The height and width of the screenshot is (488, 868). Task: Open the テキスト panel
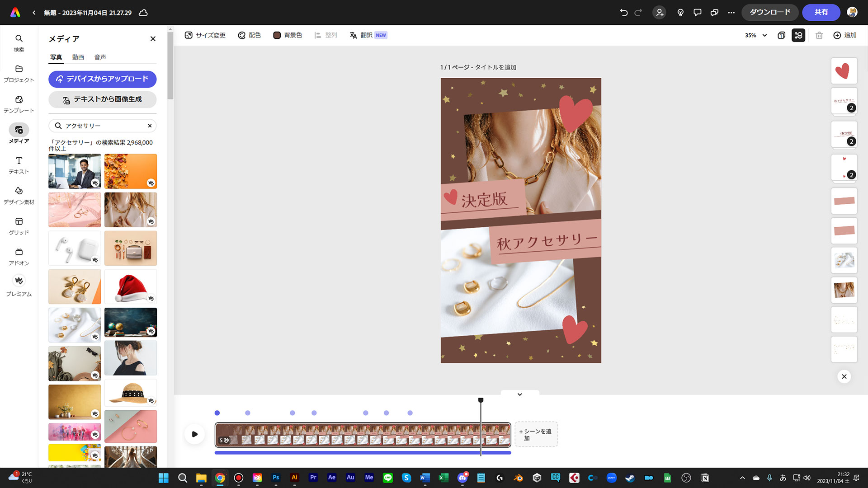[19, 165]
